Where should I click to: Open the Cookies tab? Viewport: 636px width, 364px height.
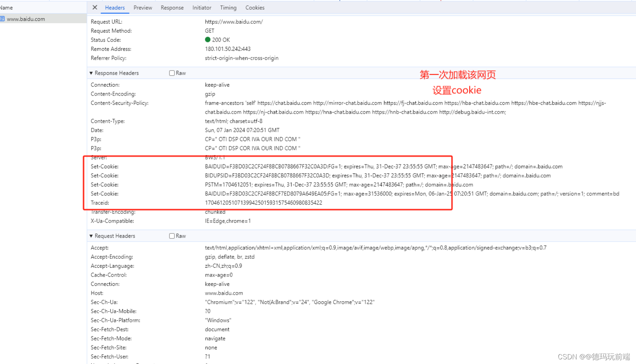click(x=255, y=8)
